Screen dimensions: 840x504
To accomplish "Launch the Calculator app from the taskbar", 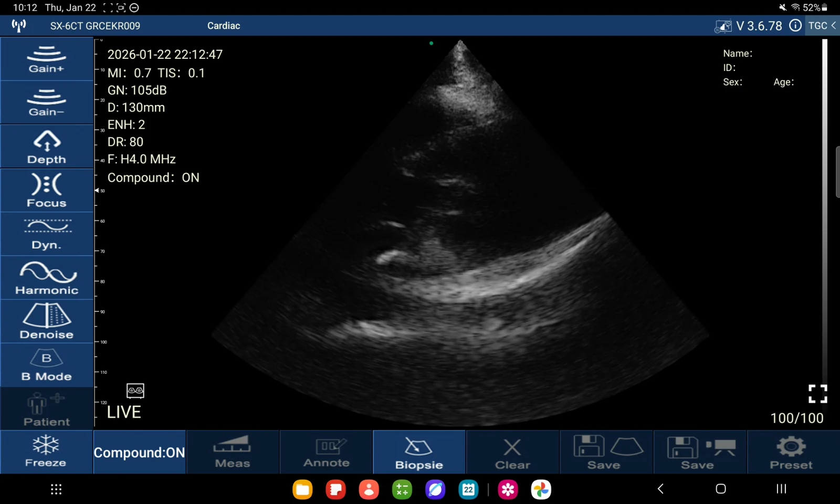I will pyautogui.click(x=402, y=489).
